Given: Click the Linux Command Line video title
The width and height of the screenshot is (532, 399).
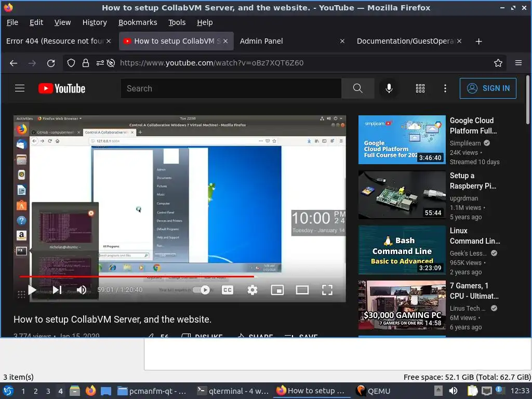Looking at the screenshot, I should pyautogui.click(x=475, y=236).
